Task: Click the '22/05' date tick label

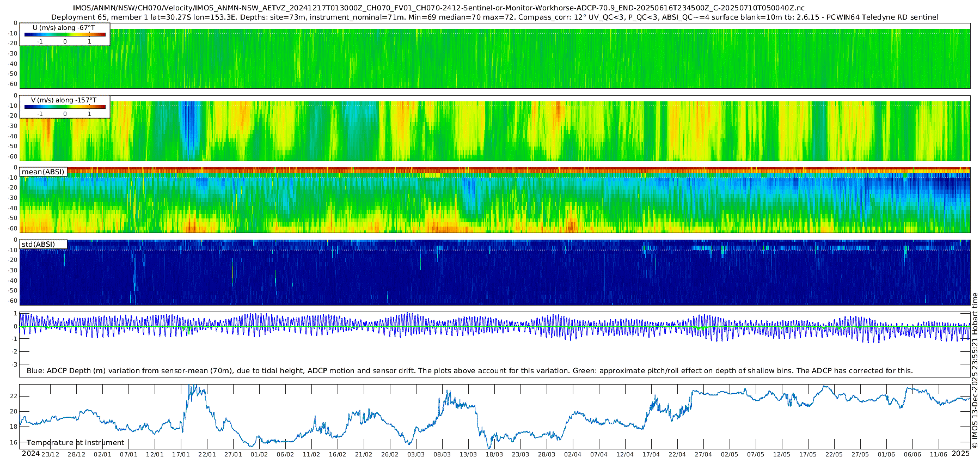Action: pos(835,454)
